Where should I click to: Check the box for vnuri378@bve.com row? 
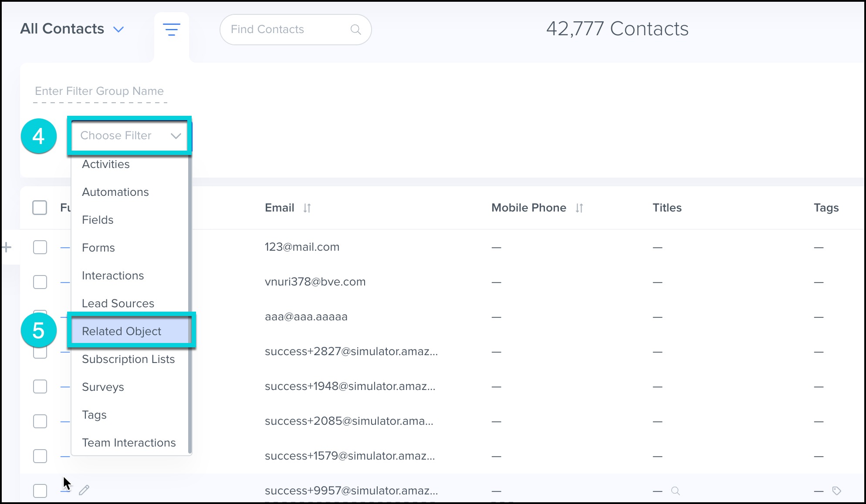pos(40,282)
